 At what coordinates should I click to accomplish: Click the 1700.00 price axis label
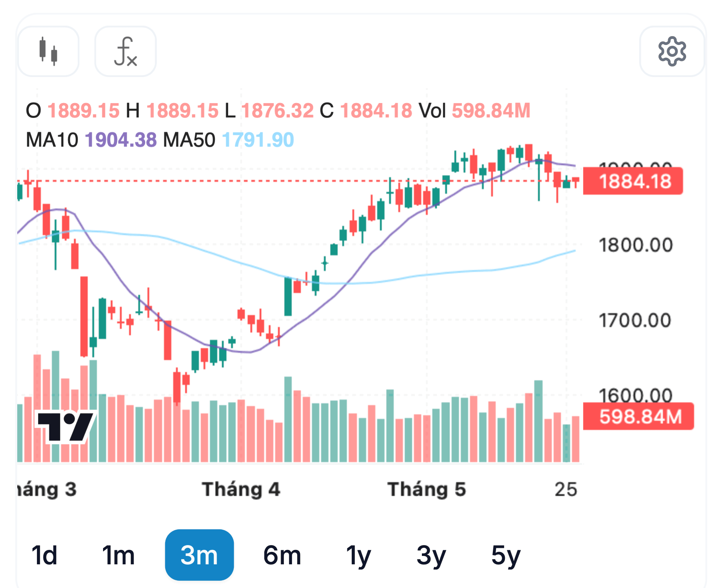pyautogui.click(x=635, y=320)
